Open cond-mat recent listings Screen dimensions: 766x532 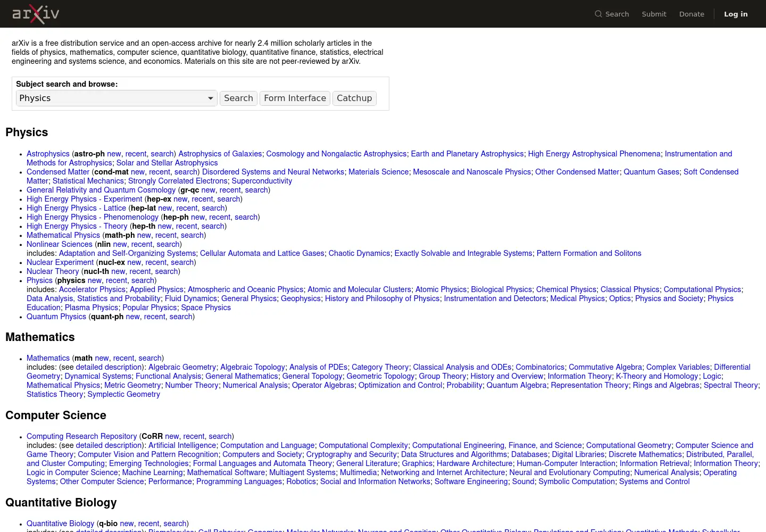pyautogui.click(x=160, y=172)
